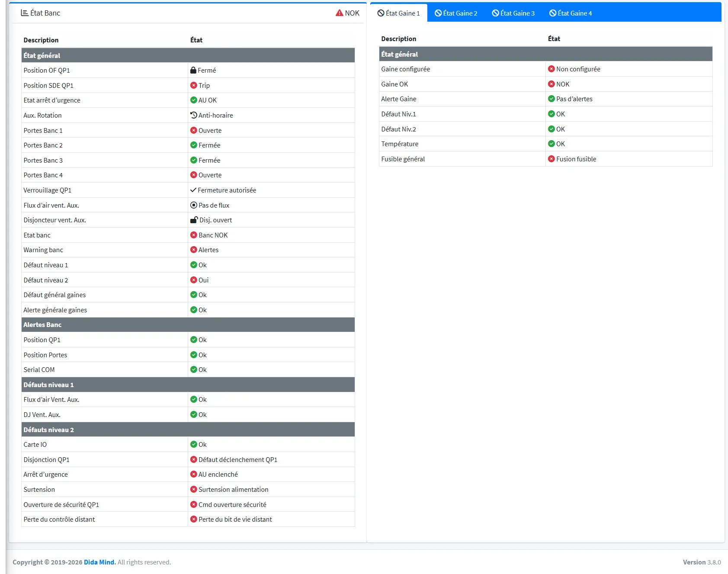This screenshot has height=574, width=728.
Task: Click the red icon in the Gaine OK row
Action: [552, 84]
